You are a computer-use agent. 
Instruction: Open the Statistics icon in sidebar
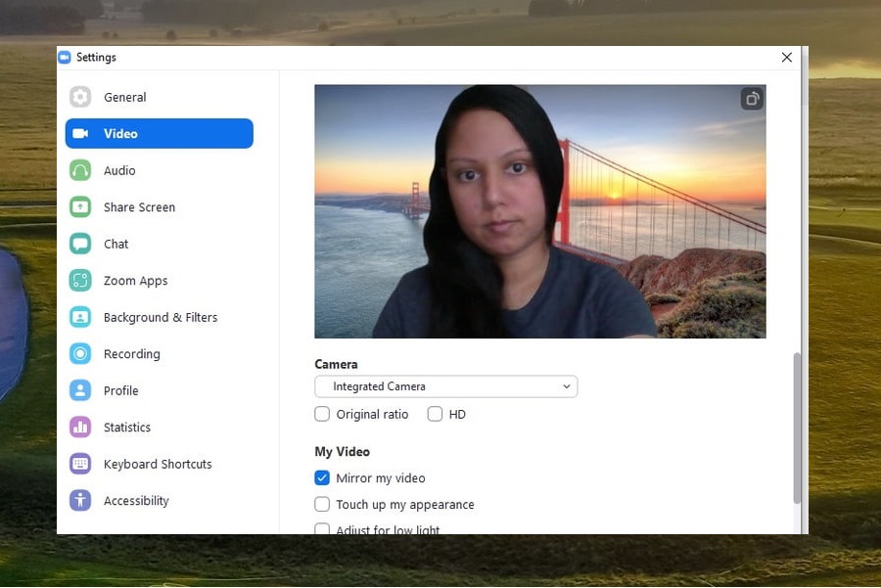pos(79,427)
